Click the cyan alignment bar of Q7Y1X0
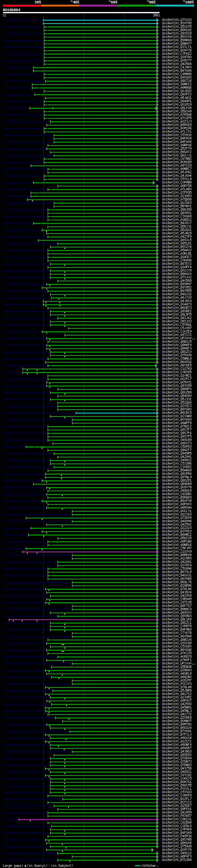This screenshot has height=868, width=197. coord(100,20)
